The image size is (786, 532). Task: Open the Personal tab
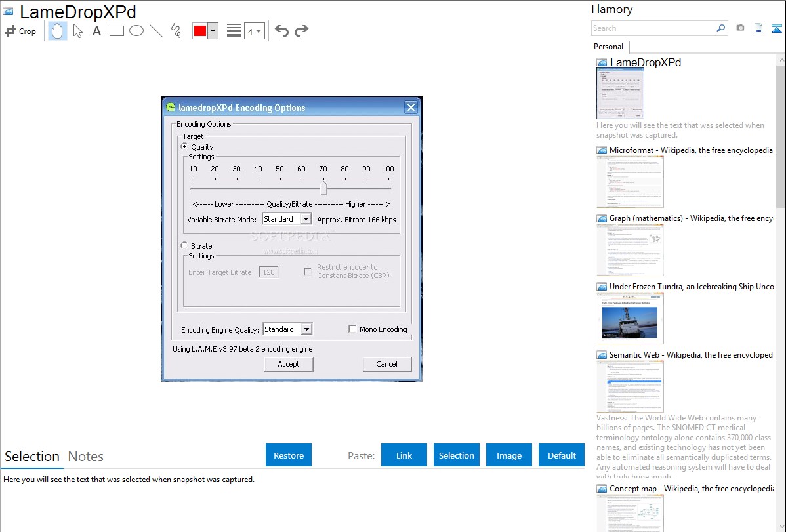click(608, 47)
